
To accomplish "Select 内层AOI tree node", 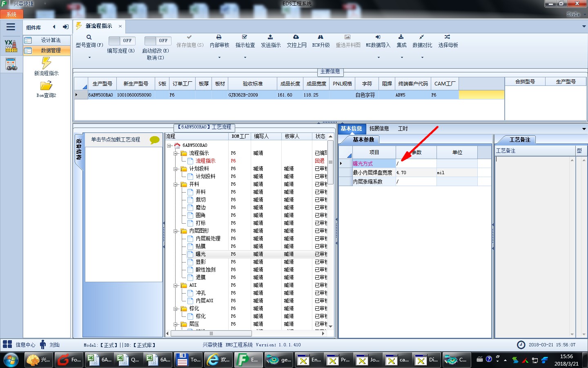I will pos(204,301).
